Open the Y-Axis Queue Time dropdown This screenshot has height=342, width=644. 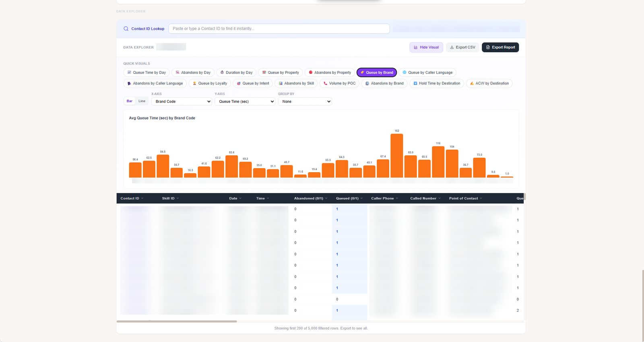click(x=245, y=101)
